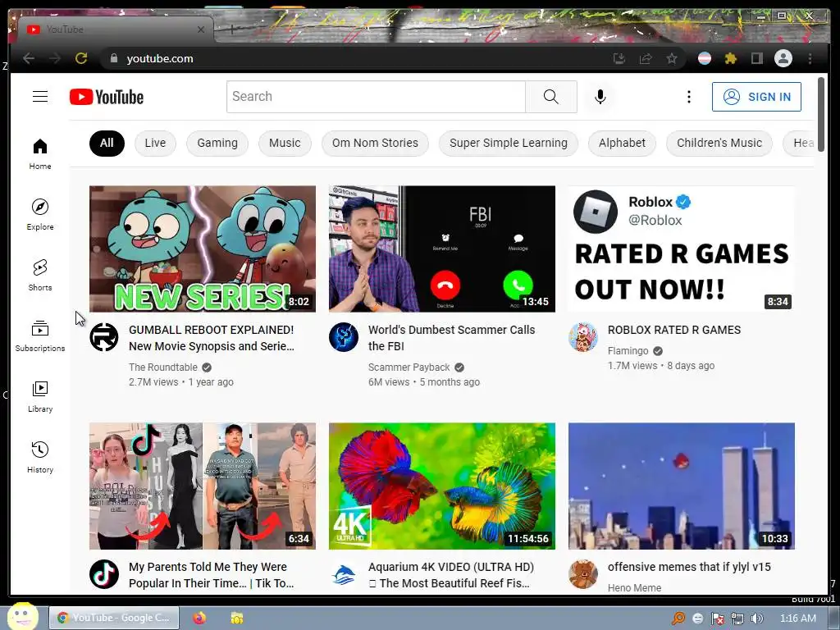The image size is (840, 630).
Task: Open Explore in sidebar
Action: [40, 214]
